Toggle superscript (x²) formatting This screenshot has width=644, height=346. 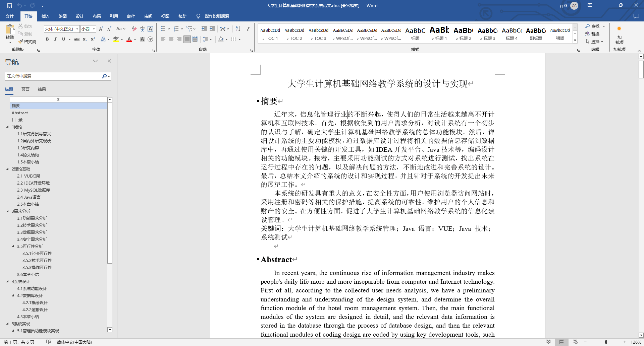93,39
